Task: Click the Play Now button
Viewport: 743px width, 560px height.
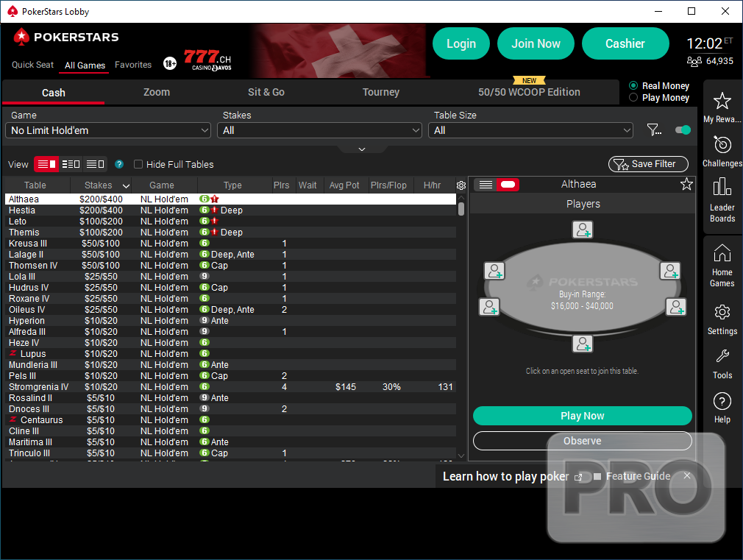Action: pos(583,416)
